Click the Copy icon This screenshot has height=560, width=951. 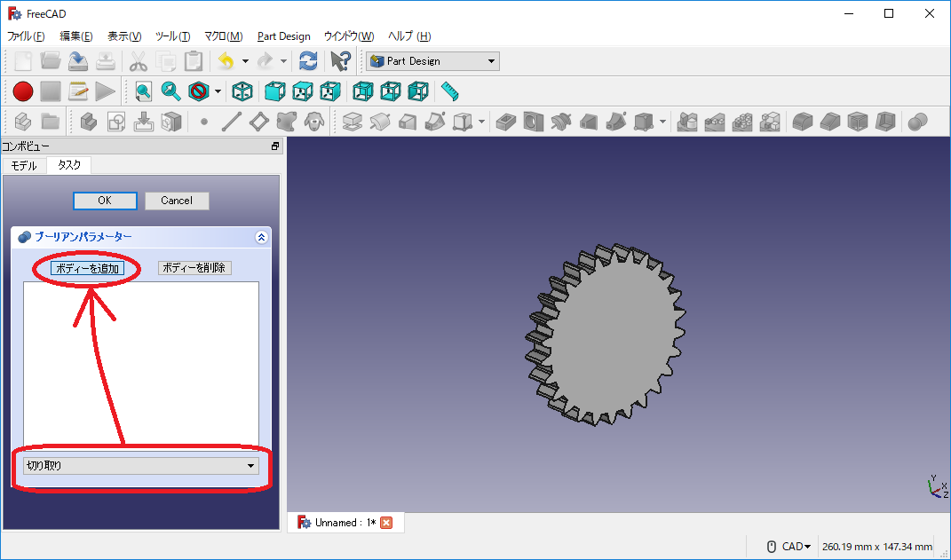coord(165,61)
